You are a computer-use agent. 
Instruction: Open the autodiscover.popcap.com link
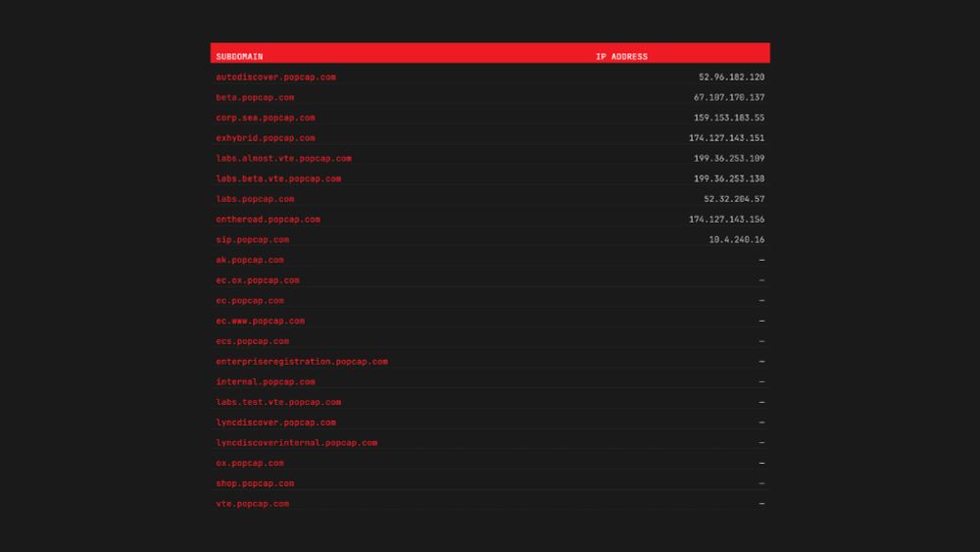tap(275, 76)
